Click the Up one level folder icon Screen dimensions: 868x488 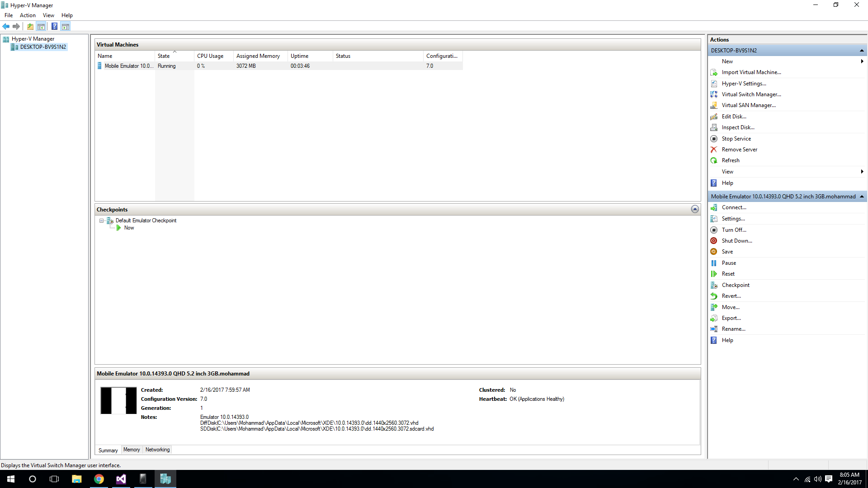click(30, 27)
